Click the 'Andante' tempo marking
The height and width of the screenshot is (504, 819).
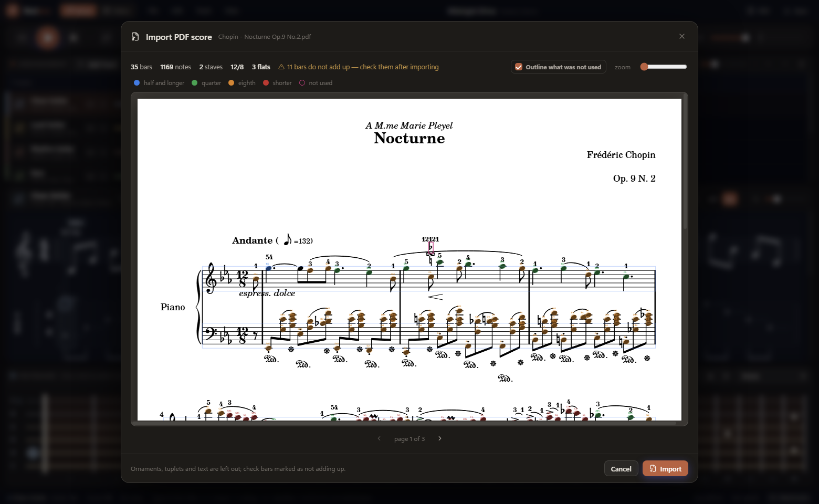(253, 240)
